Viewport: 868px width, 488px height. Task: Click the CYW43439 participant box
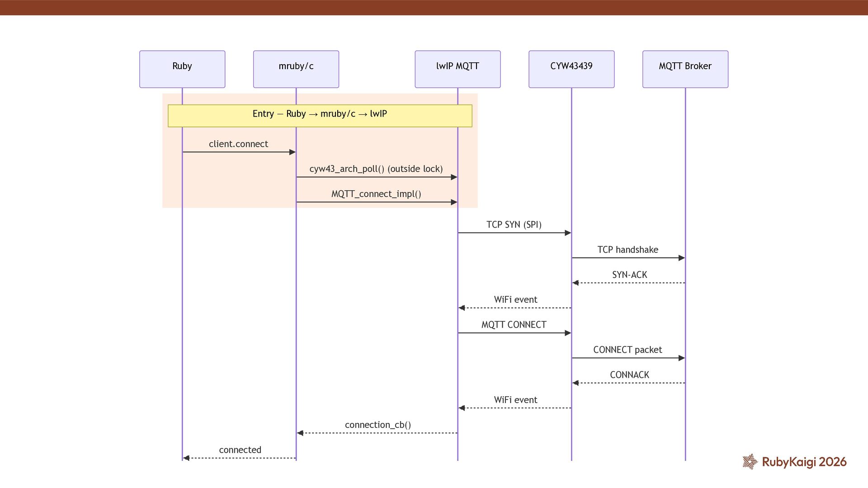(x=571, y=69)
